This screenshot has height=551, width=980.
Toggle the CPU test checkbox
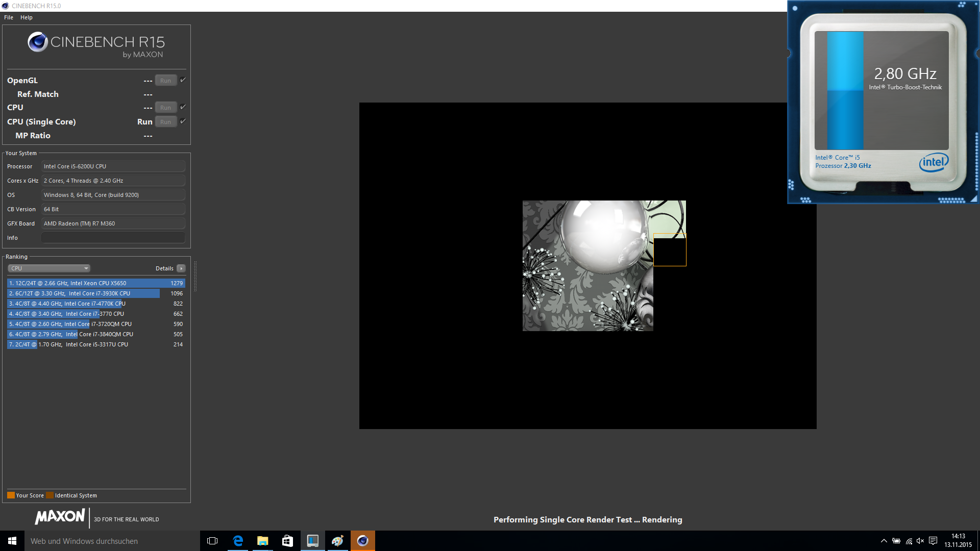[x=183, y=107]
